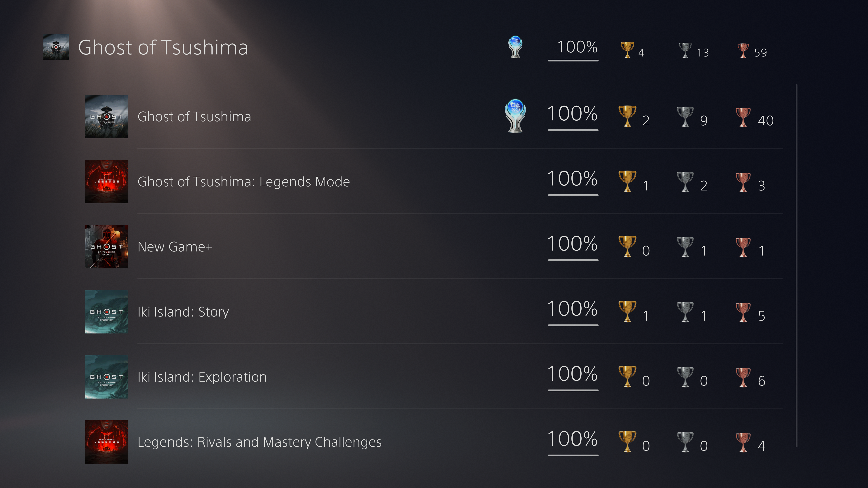The width and height of the screenshot is (868, 488).
Task: Click the silver trophy icon in the header
Action: [685, 50]
